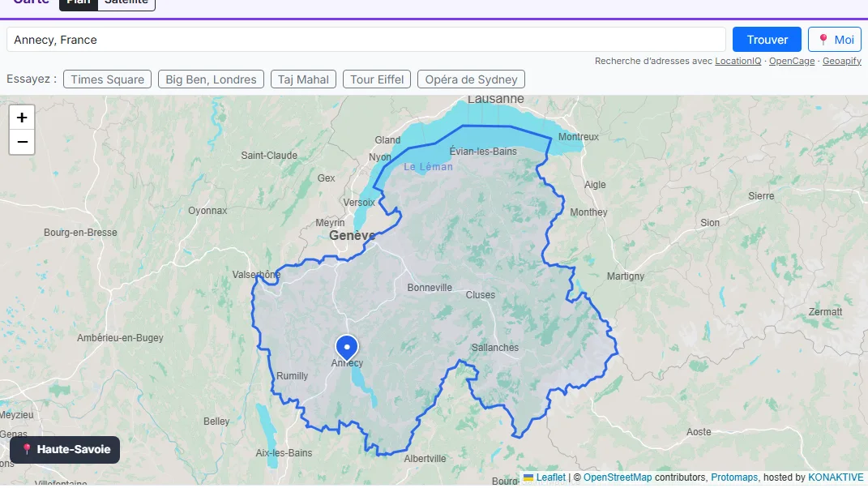The height and width of the screenshot is (488, 868).
Task: Click the Haute-Savoie location badge
Action: pos(65,449)
